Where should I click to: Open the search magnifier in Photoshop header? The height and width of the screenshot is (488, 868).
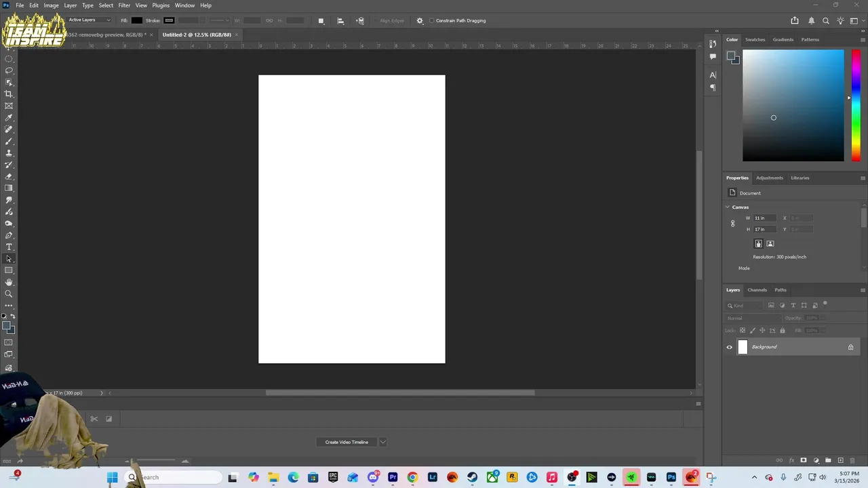(826, 20)
